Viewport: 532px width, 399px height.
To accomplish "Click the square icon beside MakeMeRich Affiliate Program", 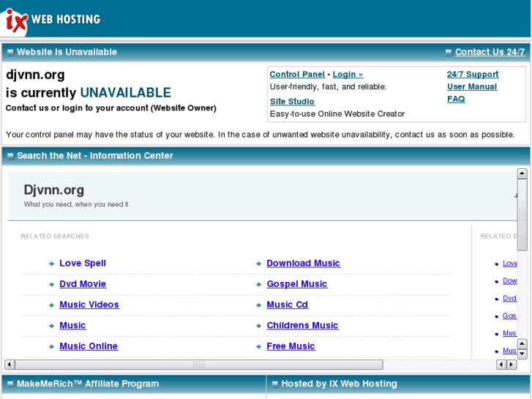I will (x=10, y=384).
